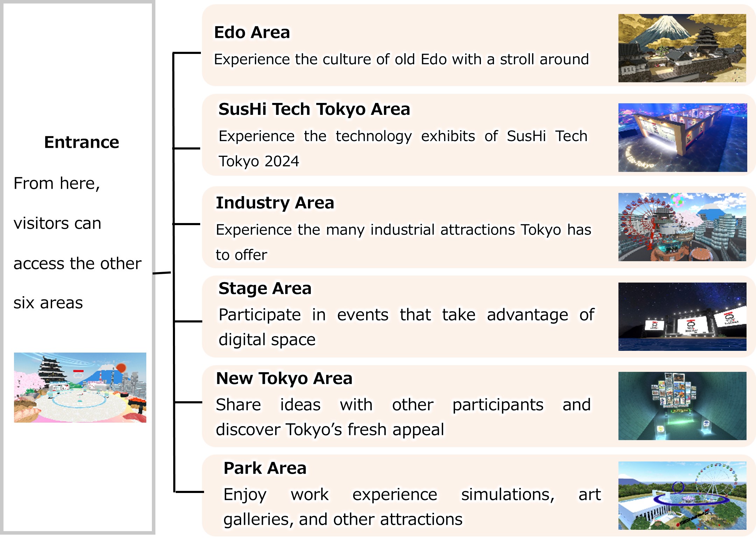Image resolution: width=756 pixels, height=542 pixels.
Task: Click the "Share ideas with other participants" text
Action: point(403,405)
